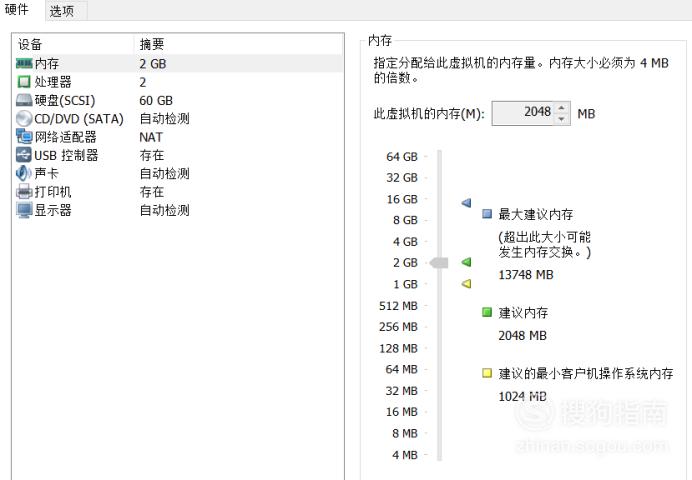692x480 pixels.
Task: Select the 声卡 device row
Action: click(x=179, y=173)
